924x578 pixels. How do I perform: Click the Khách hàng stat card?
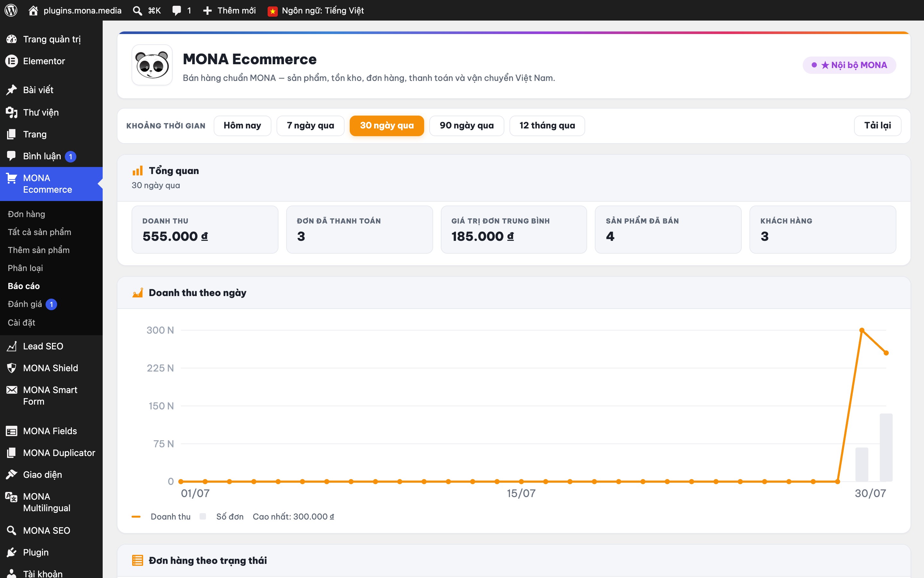tap(823, 230)
